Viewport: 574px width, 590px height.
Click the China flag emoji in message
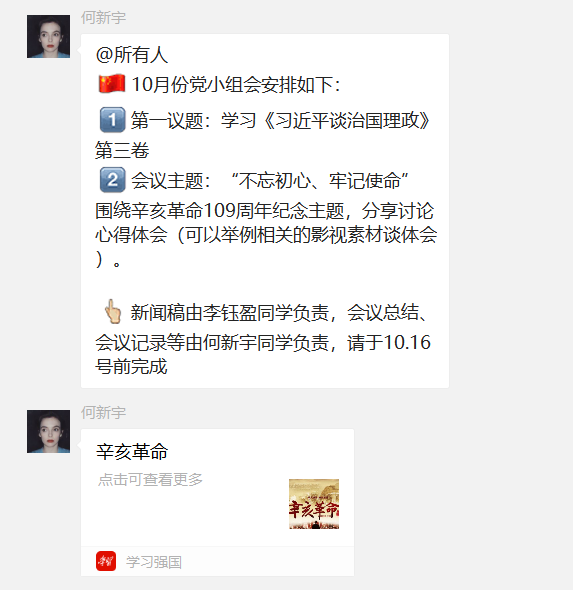111,84
